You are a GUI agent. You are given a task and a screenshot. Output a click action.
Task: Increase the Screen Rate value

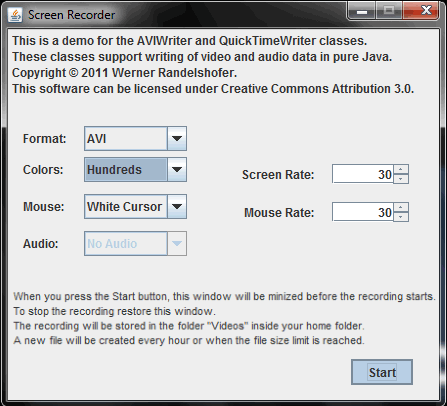click(401, 169)
